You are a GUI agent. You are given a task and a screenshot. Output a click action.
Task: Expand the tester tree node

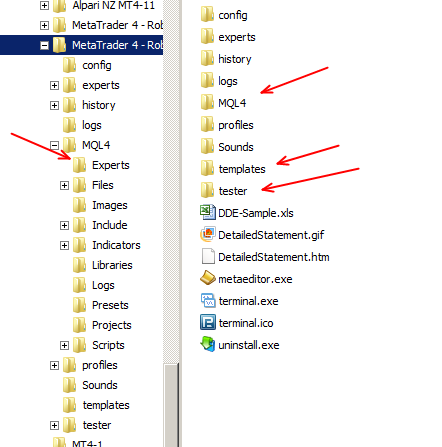pyautogui.click(x=54, y=425)
